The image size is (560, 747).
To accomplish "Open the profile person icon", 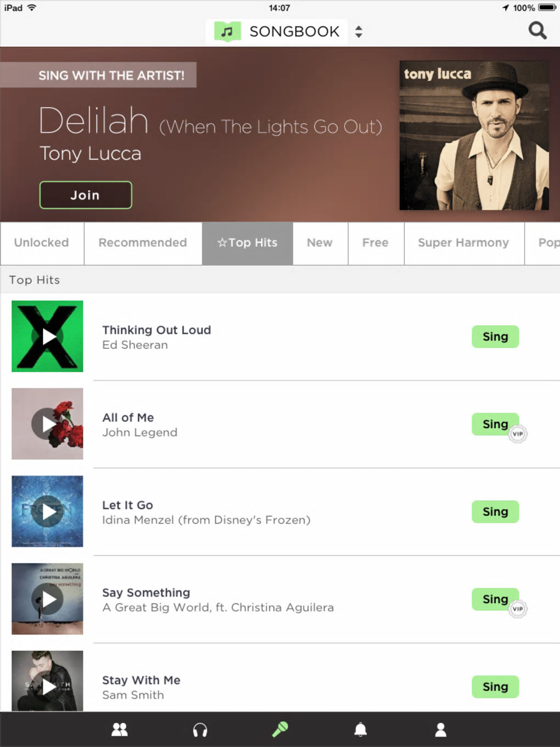I will 440,729.
